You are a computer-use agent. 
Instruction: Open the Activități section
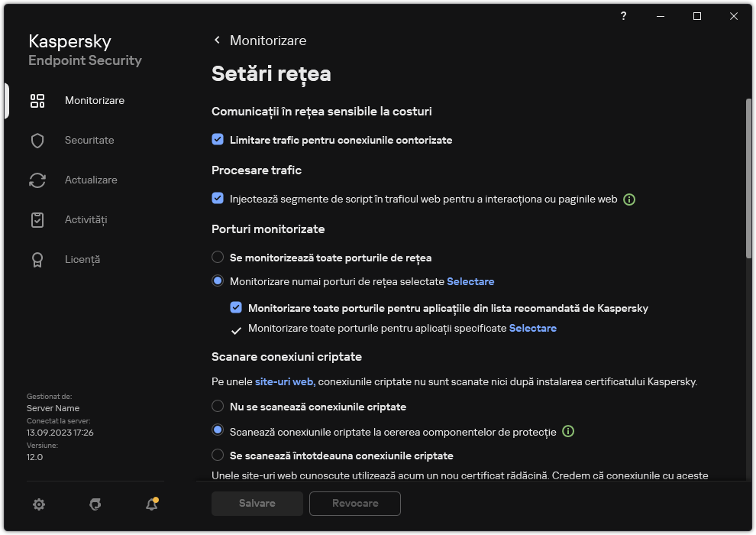(x=37, y=219)
